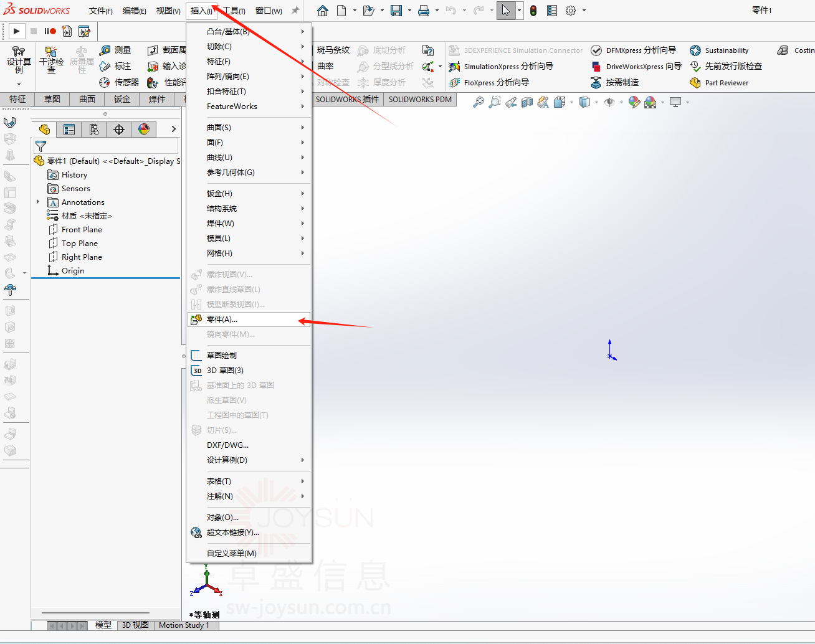
Task: Click the DFMXpress 分析向导 button
Action: coord(634,50)
